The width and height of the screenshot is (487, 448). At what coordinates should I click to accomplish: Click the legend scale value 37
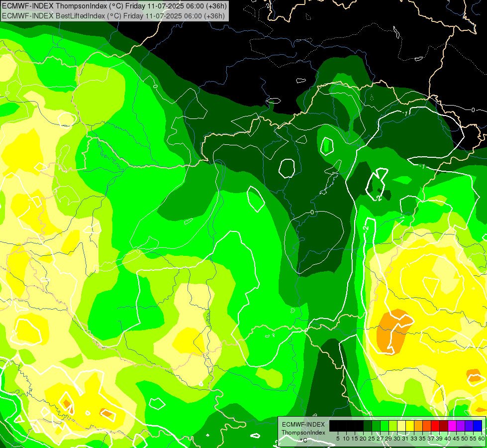click(431, 439)
